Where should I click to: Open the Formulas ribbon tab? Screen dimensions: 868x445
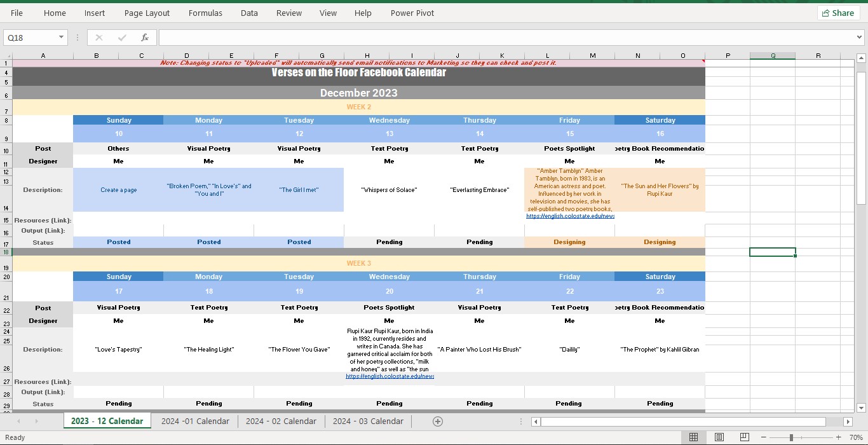(205, 13)
